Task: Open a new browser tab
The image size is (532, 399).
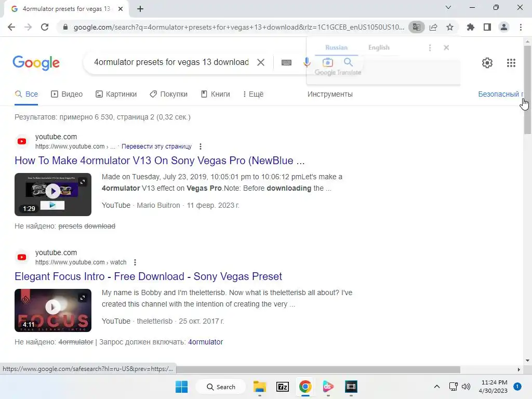Action: click(140, 9)
